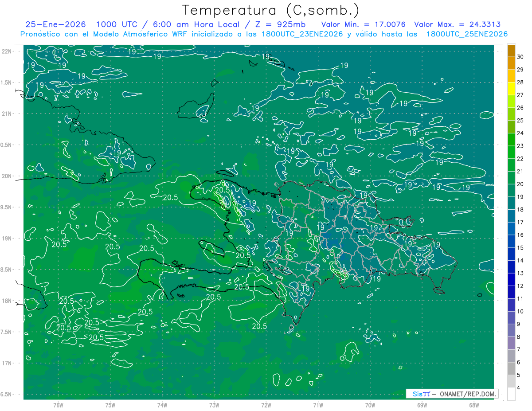Click the "6.5N" latitude axis label
Screen dimensions: 532x411
[6, 395]
